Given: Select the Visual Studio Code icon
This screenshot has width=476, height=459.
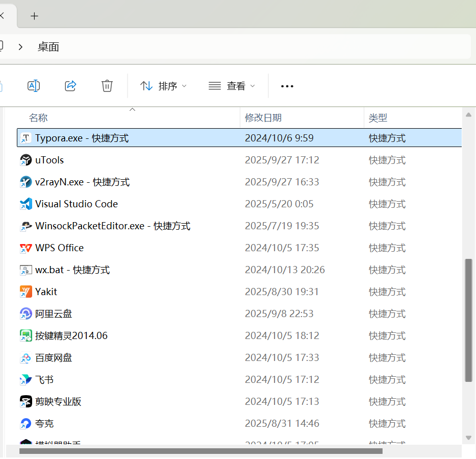Looking at the screenshot, I should point(26,204).
